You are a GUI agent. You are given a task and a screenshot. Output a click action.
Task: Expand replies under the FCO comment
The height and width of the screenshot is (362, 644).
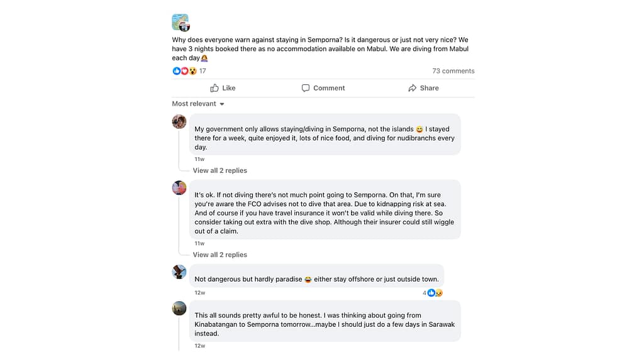click(x=219, y=255)
